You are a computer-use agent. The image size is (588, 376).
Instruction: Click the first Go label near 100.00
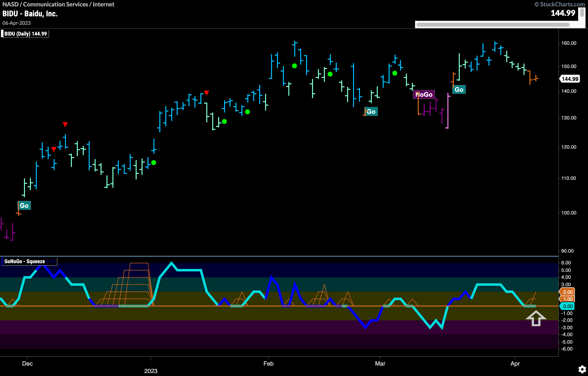pos(24,206)
